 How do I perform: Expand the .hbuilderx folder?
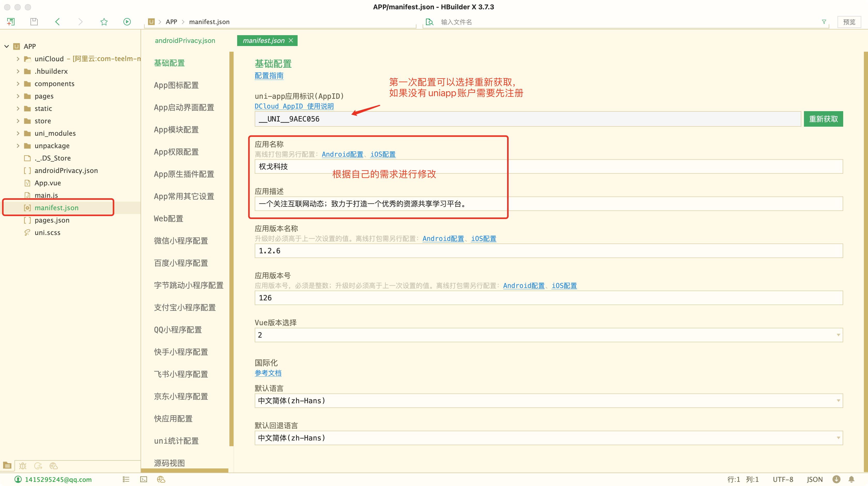[x=18, y=71]
